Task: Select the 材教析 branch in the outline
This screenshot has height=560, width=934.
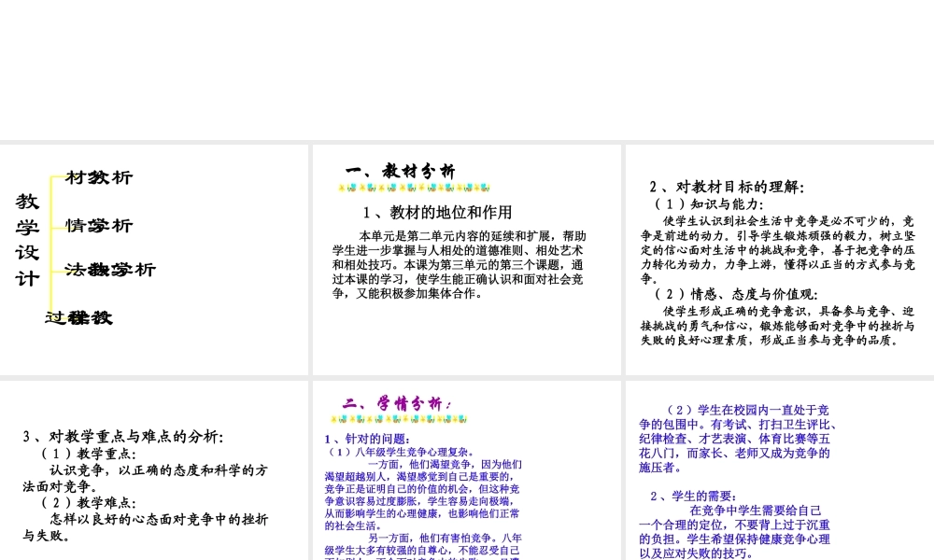Action: [x=99, y=177]
